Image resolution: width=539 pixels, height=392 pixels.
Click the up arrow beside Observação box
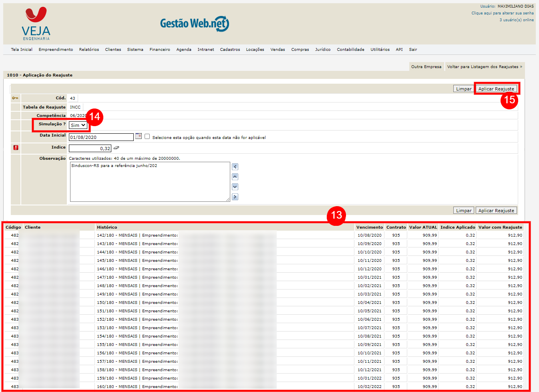[235, 177]
